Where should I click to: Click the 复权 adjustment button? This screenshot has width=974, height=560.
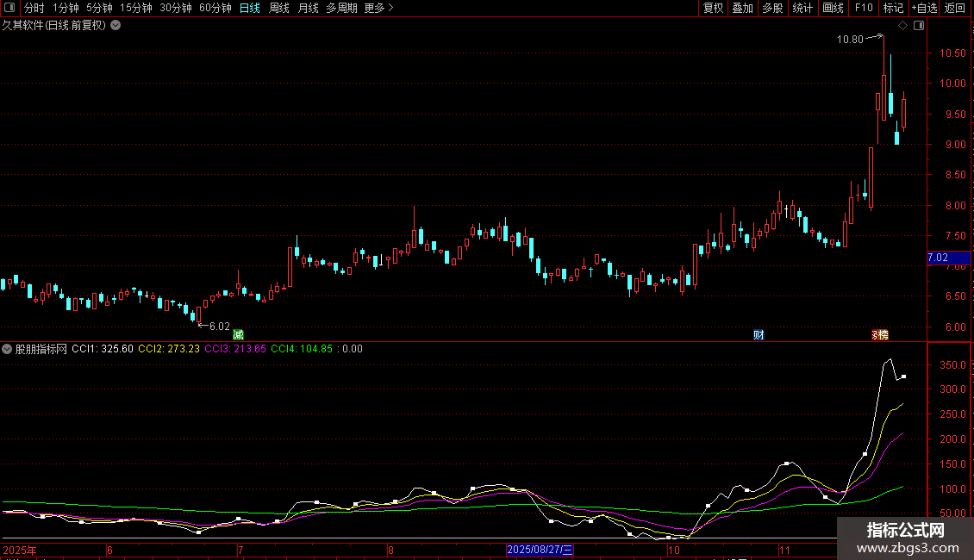[x=713, y=8]
